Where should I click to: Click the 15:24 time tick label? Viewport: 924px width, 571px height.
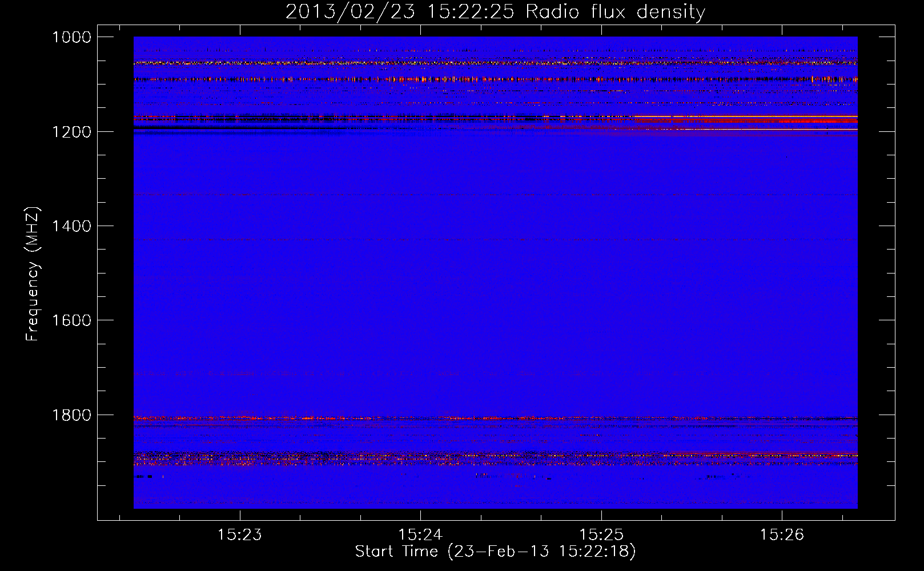click(420, 534)
